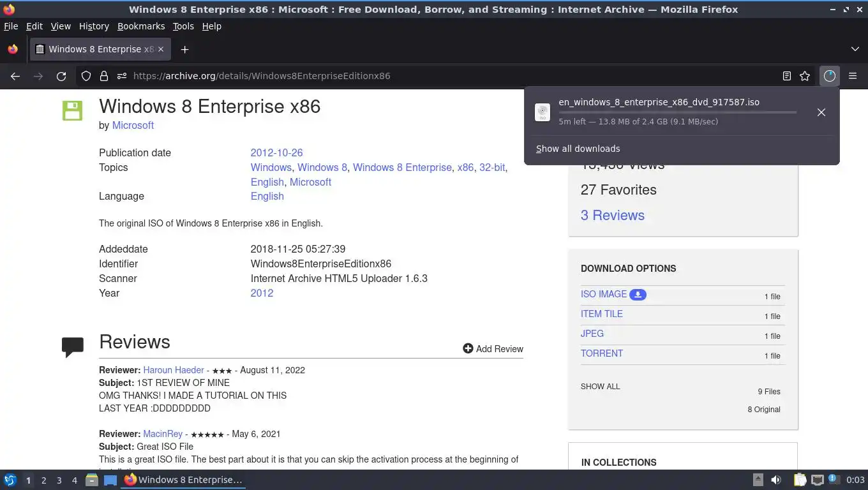The height and width of the screenshot is (490, 868).
Task: Close the Windows 8 Enterprise tab
Action: [x=161, y=49]
